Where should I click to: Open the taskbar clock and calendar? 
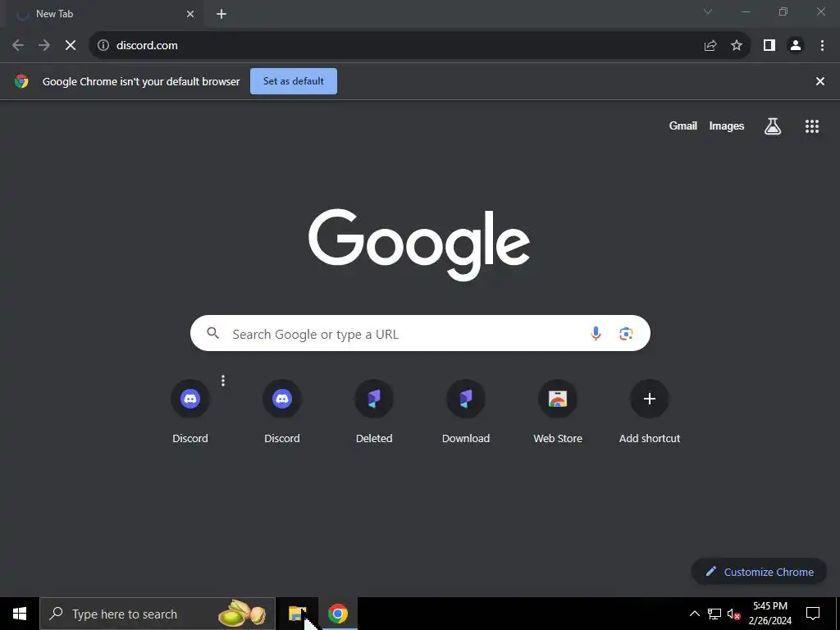[769, 614]
